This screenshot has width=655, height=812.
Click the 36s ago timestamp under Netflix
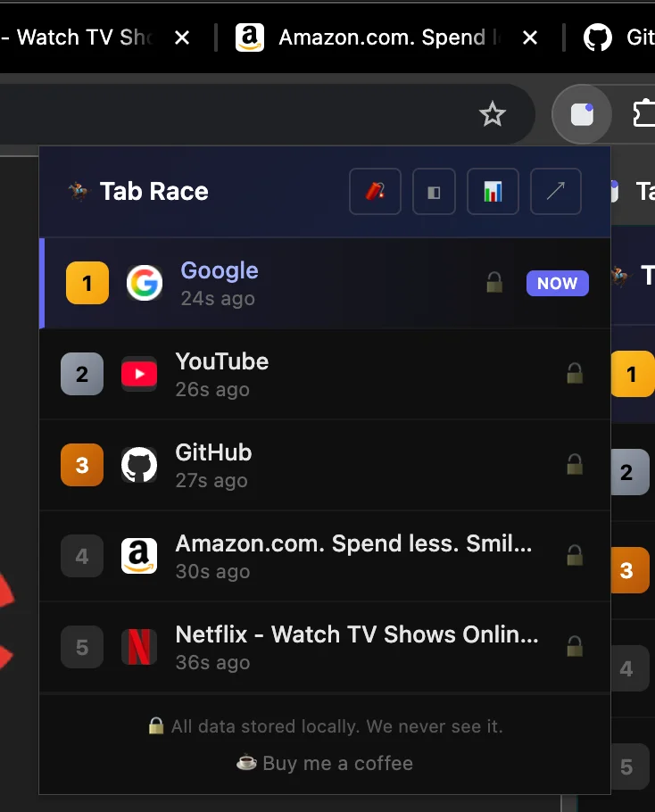coord(212,663)
